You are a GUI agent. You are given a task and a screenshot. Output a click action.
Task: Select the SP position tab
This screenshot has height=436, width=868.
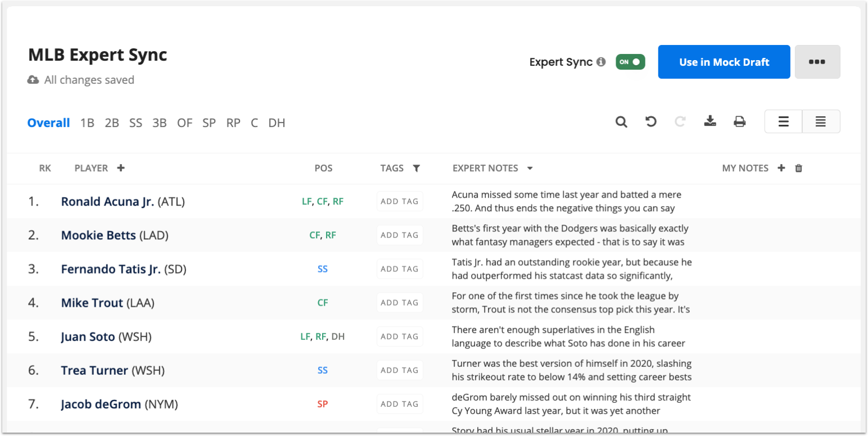[209, 123]
